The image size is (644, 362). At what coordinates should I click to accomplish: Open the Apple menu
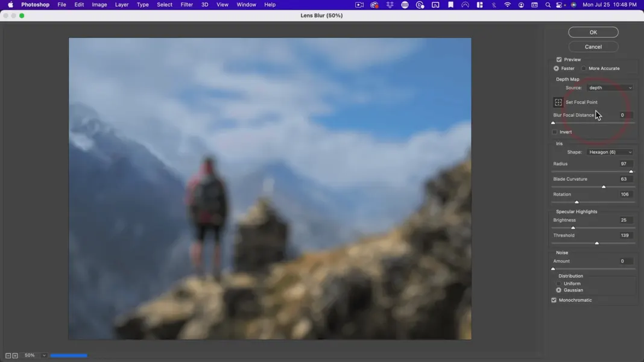coord(10,4)
